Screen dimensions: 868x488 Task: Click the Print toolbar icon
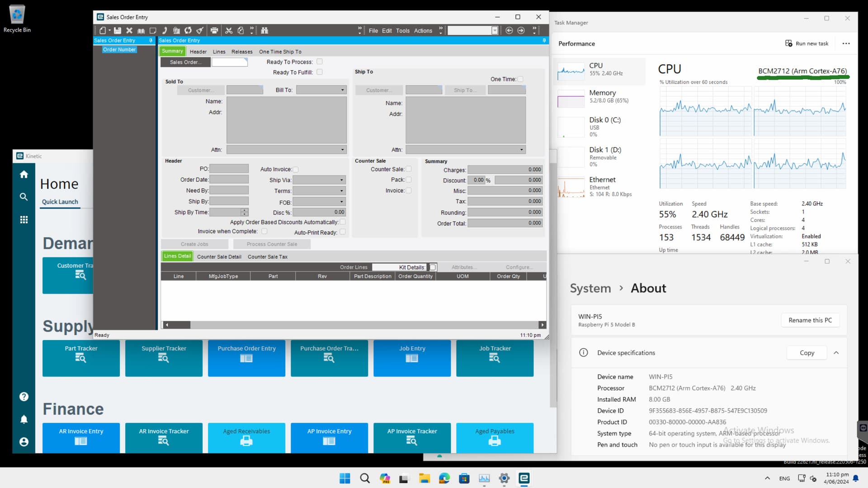click(x=214, y=30)
